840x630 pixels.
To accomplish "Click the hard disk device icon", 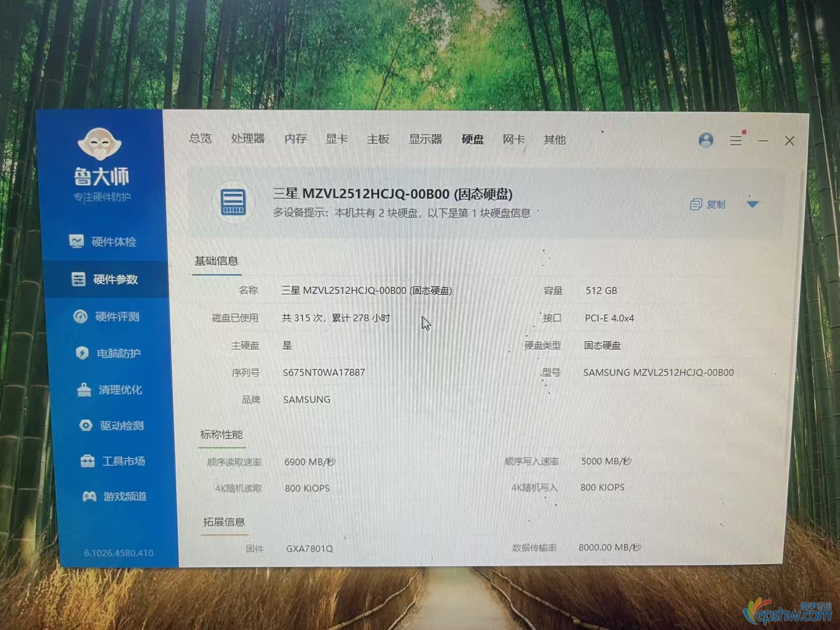I will (233, 202).
